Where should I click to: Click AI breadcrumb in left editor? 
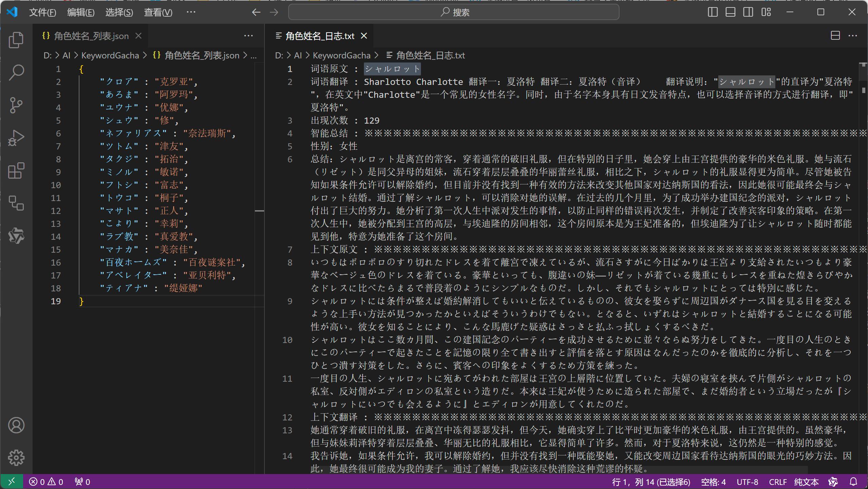[x=66, y=55]
